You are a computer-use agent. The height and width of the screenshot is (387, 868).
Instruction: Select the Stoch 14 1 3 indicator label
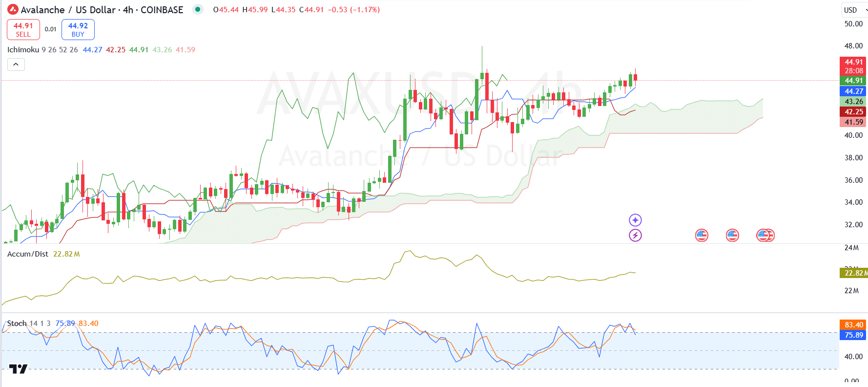click(x=29, y=323)
